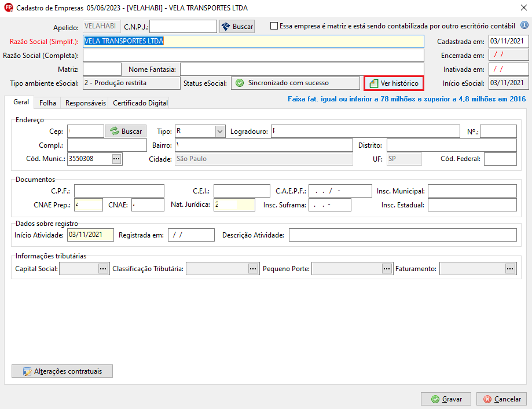Click the Registrada em date field
Viewport: 532px width, 409px height.
coord(192,235)
